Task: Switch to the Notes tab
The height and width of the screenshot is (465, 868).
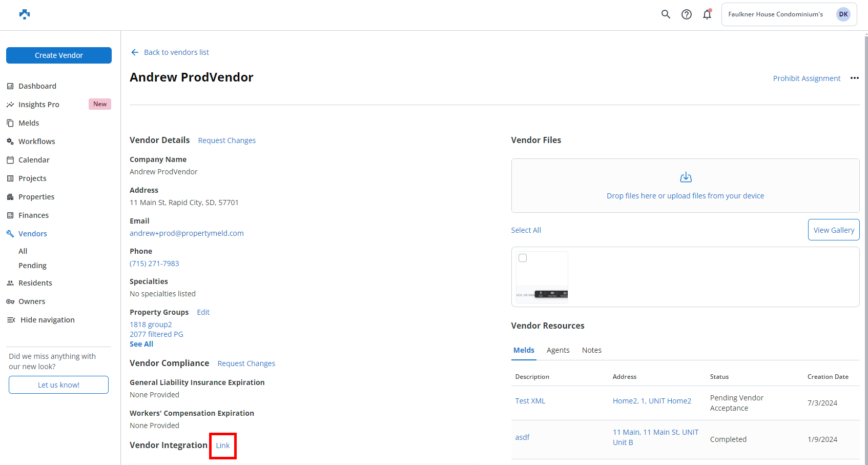Action: click(591, 350)
